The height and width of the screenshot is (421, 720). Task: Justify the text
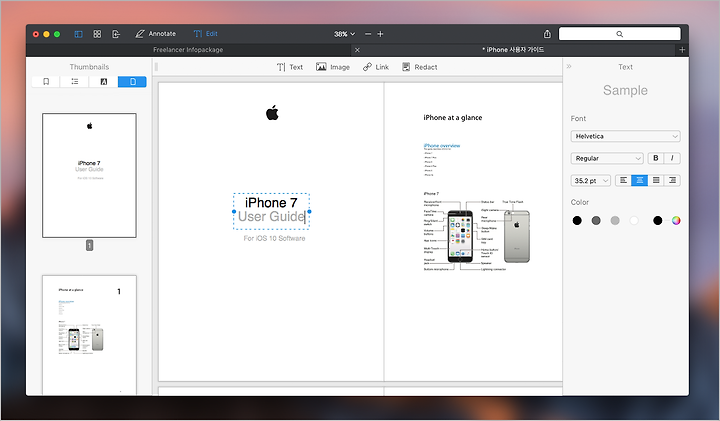[656, 180]
